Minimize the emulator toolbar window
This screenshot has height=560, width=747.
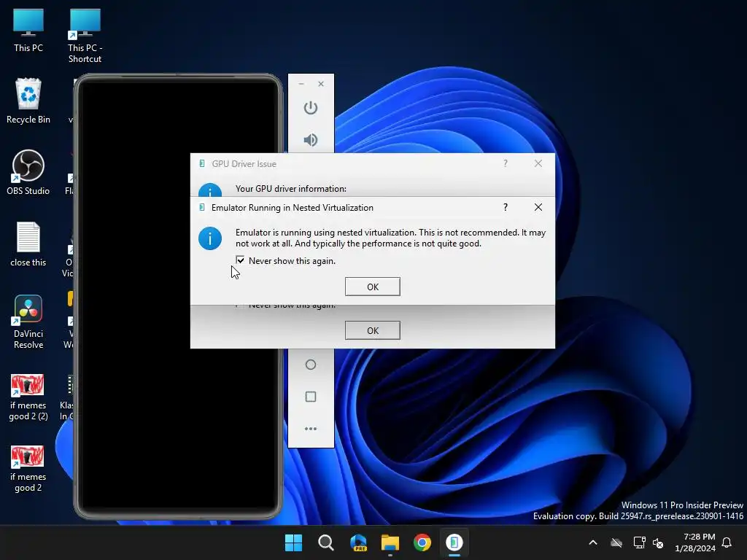click(301, 84)
